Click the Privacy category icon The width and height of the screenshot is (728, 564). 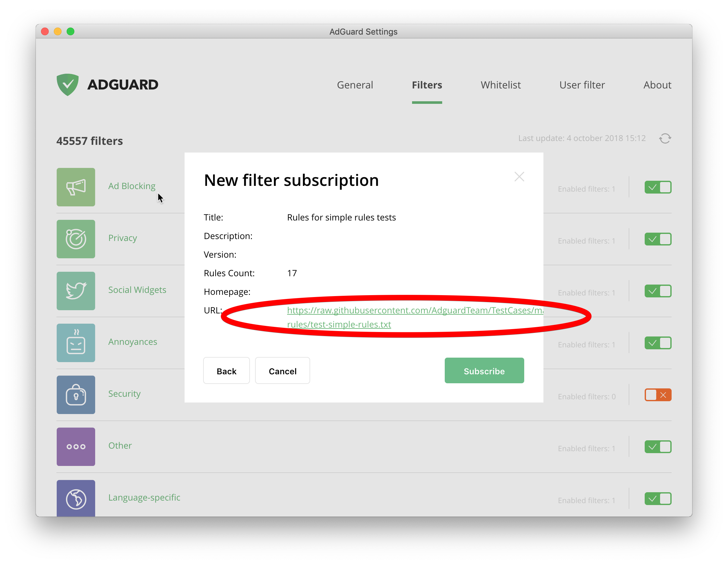pos(75,238)
